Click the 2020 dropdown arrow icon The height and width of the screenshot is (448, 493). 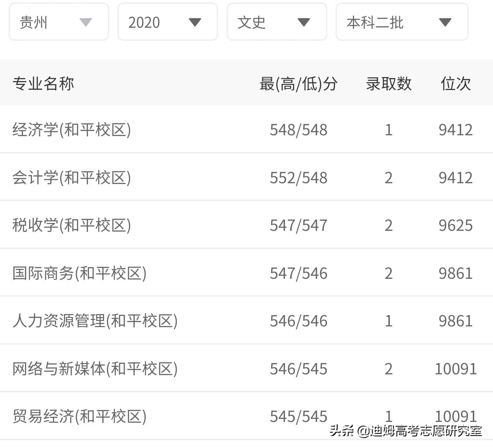point(195,22)
